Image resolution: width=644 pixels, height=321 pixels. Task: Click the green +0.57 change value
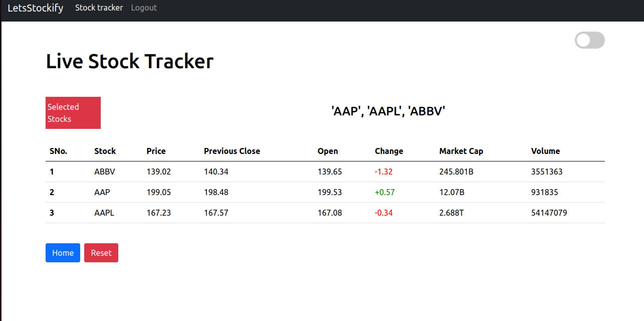click(x=384, y=192)
